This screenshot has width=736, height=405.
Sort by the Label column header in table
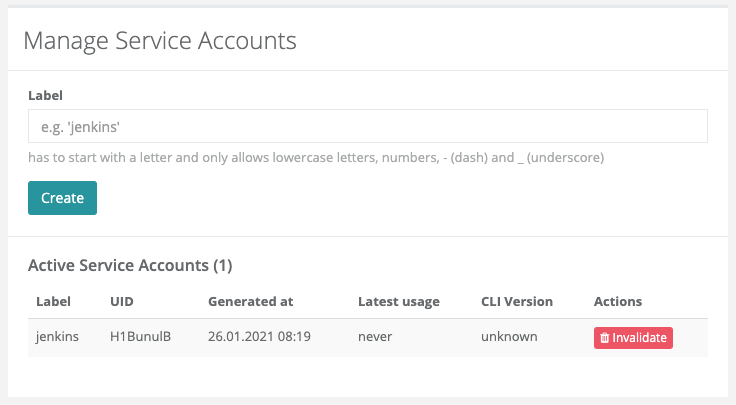(54, 301)
